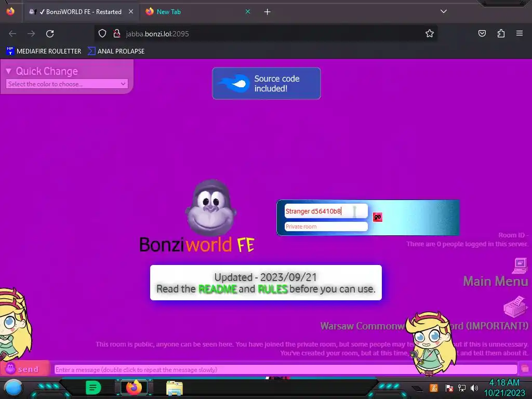This screenshot has height=399, width=532.
Task: Open the Main Menu label
Action: click(496, 281)
